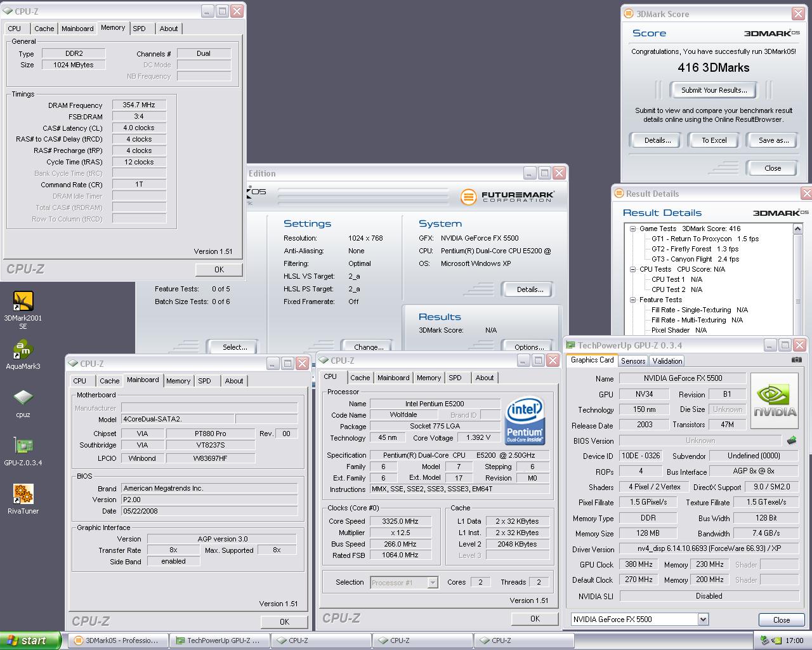Open CPU tab in CPU-Z Mainboard window
The width and height of the screenshot is (812, 650).
(x=80, y=381)
